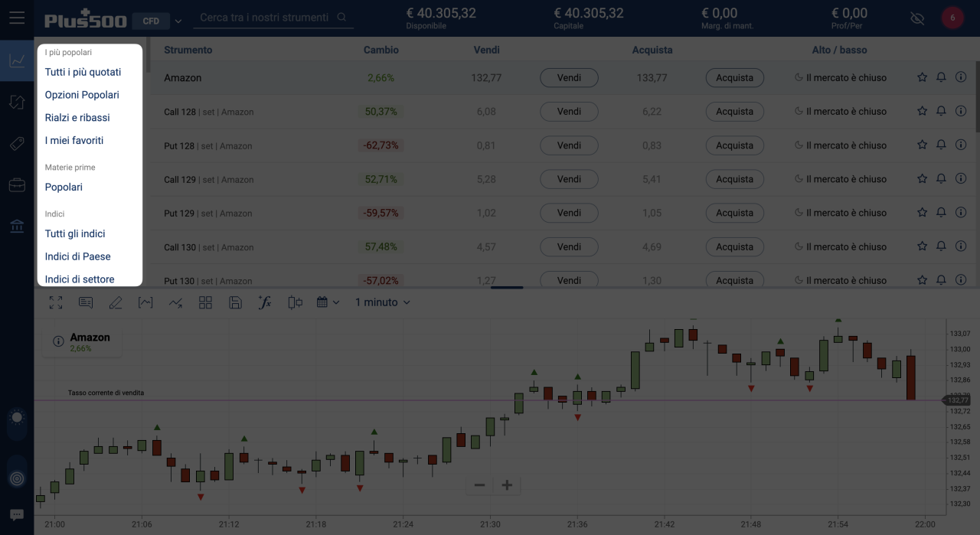980x535 pixels.
Task: Click the Strumento column header
Action: point(188,50)
